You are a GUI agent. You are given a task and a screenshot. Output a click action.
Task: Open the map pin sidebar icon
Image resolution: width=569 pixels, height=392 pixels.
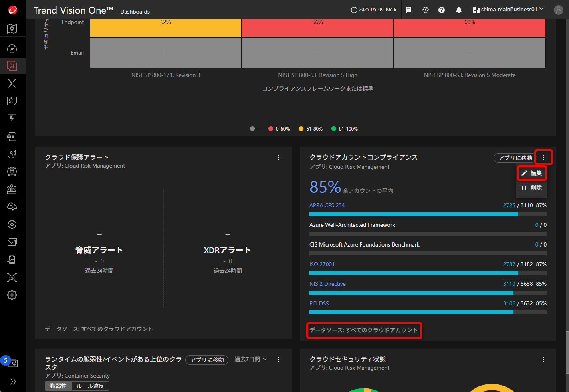pos(12,28)
